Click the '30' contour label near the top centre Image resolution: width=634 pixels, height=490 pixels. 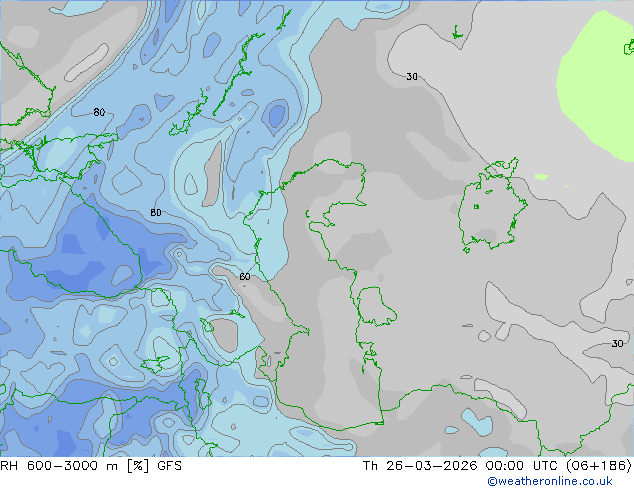[x=412, y=76]
